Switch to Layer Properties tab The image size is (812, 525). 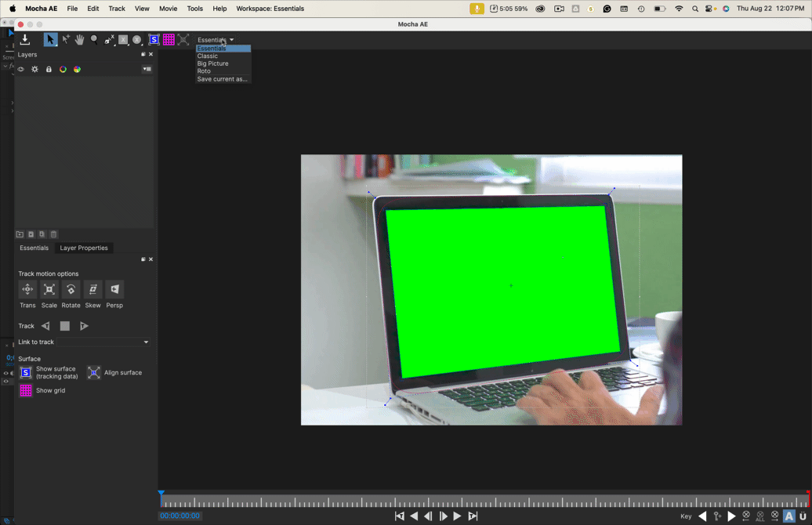(x=84, y=248)
